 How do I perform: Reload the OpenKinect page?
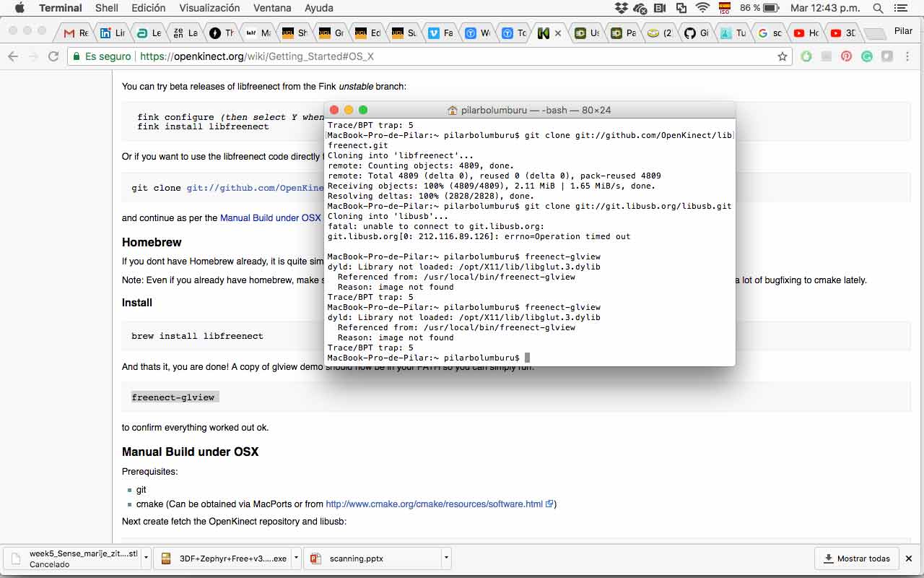point(53,56)
